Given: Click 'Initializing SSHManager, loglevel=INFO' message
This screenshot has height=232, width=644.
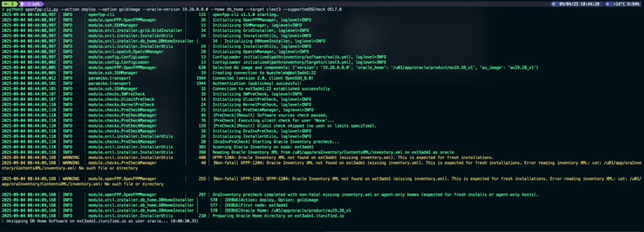Looking at the screenshot, I should pos(256,25).
